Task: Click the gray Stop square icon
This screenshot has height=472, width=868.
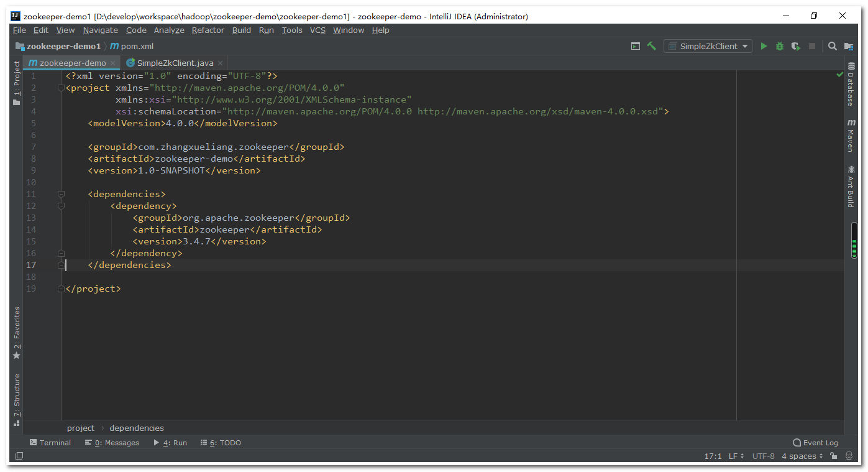Action: coord(811,46)
